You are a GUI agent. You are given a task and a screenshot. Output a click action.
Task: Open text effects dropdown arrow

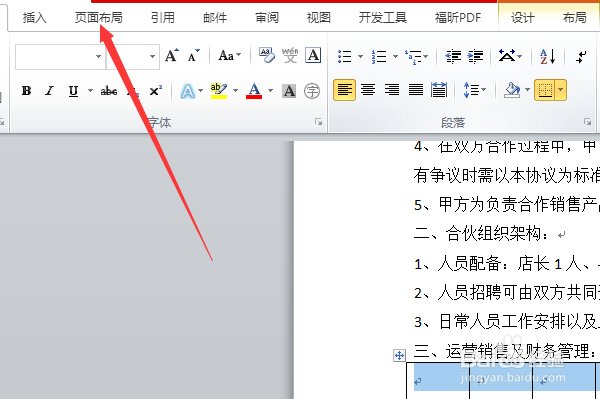click(x=201, y=91)
